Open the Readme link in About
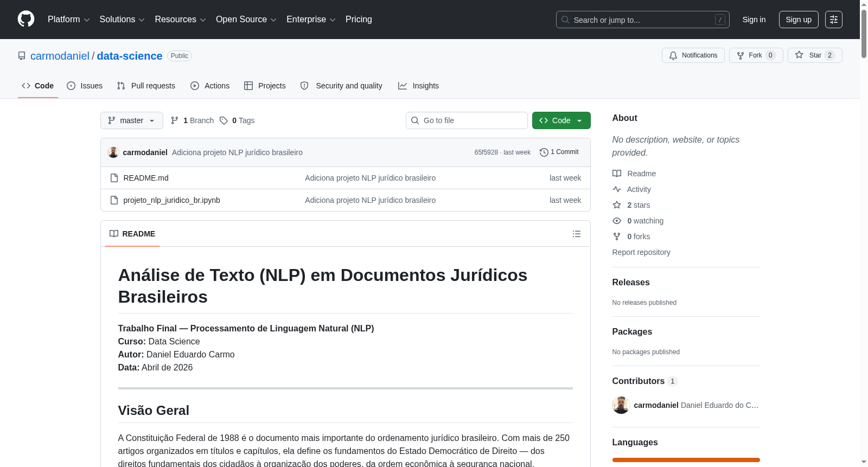This screenshot has width=868, height=467. click(x=641, y=174)
